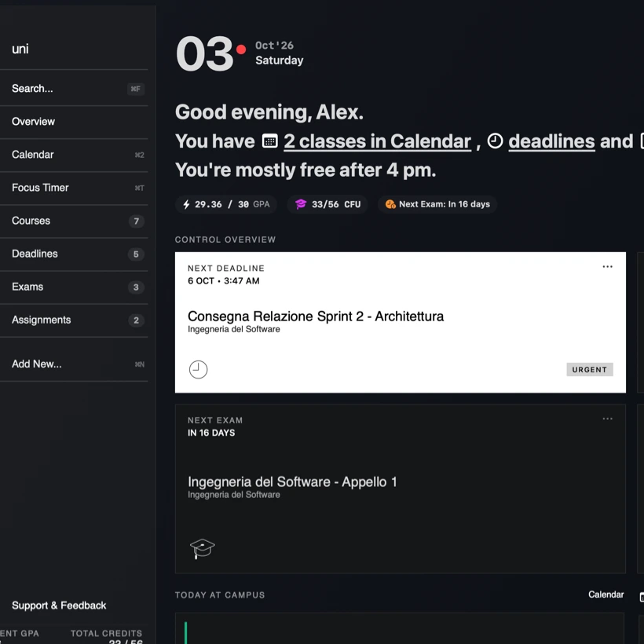Click 'Ingegneria del Software' under deadline title
Image resolution: width=644 pixels, height=644 pixels.
click(234, 329)
